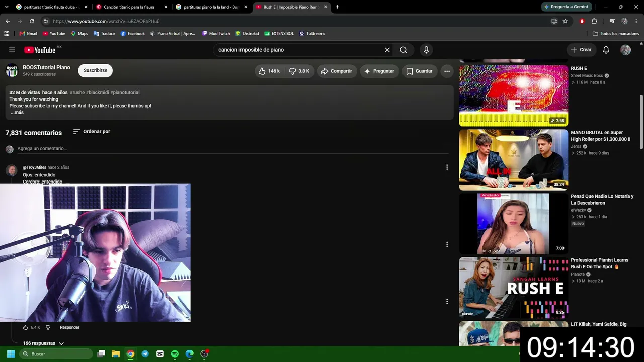Dislike the comment with 6.4 K likes
This screenshot has width=644, height=362.
(48, 327)
